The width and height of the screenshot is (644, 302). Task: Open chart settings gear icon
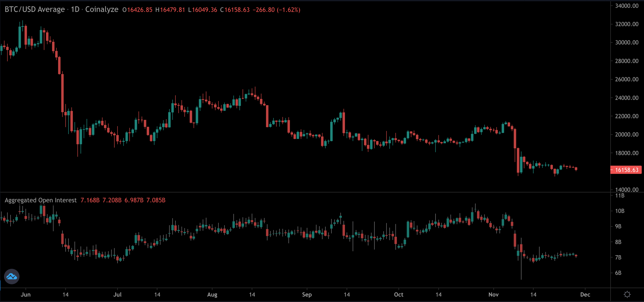click(x=627, y=294)
